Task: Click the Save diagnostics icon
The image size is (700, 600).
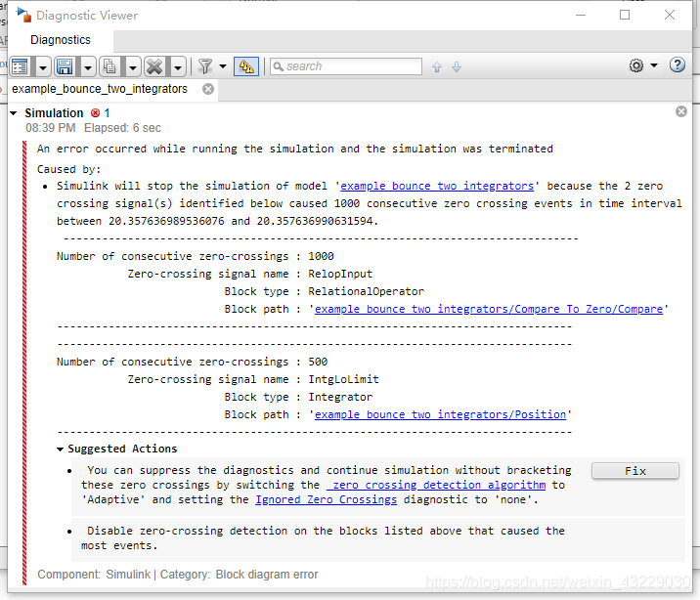Action: pos(66,66)
